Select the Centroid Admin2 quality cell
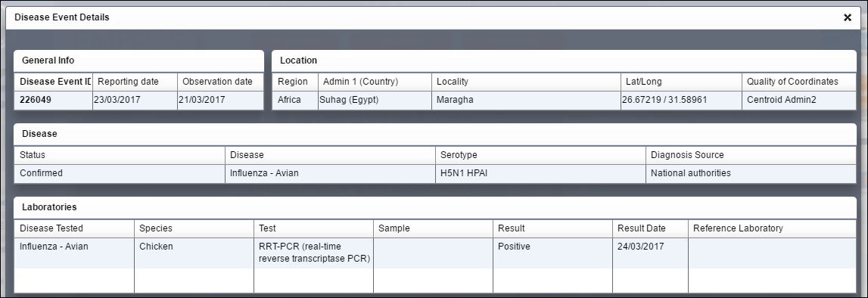 (x=799, y=100)
